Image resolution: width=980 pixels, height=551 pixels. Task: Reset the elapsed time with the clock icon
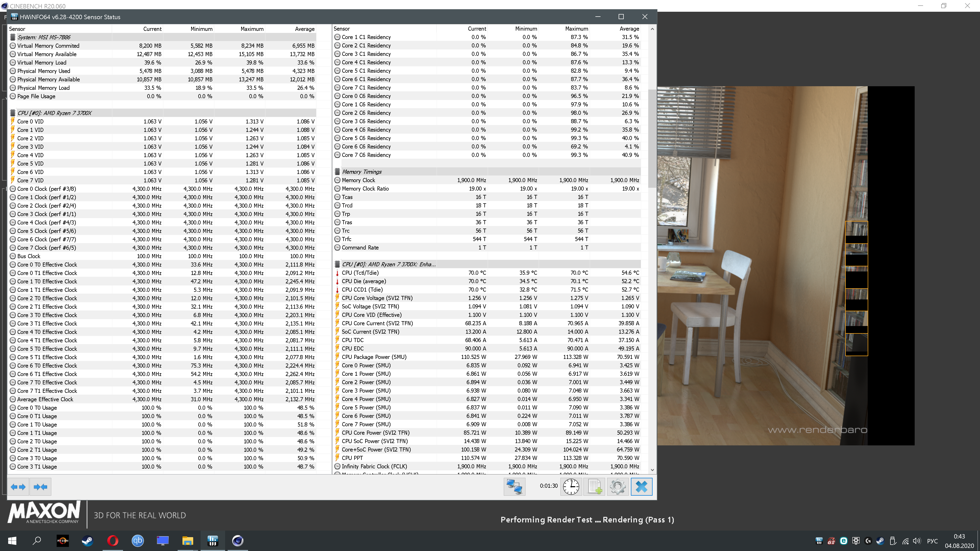coord(571,487)
